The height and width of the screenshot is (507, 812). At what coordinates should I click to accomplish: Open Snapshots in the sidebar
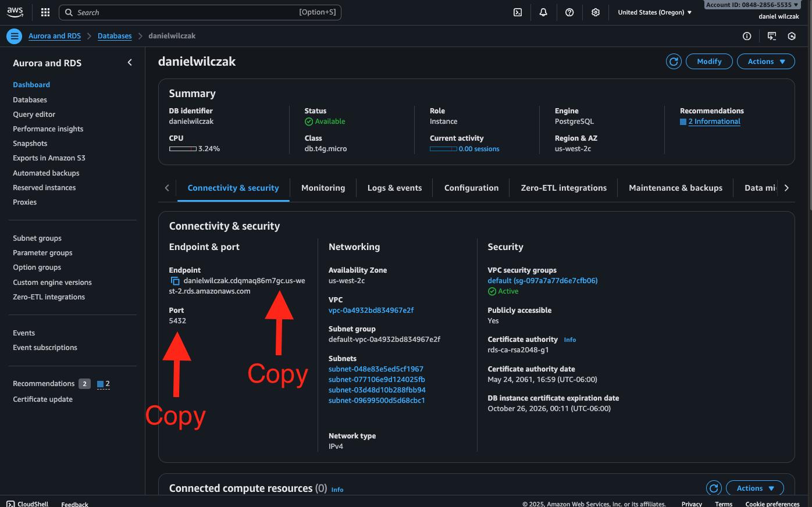click(x=30, y=144)
